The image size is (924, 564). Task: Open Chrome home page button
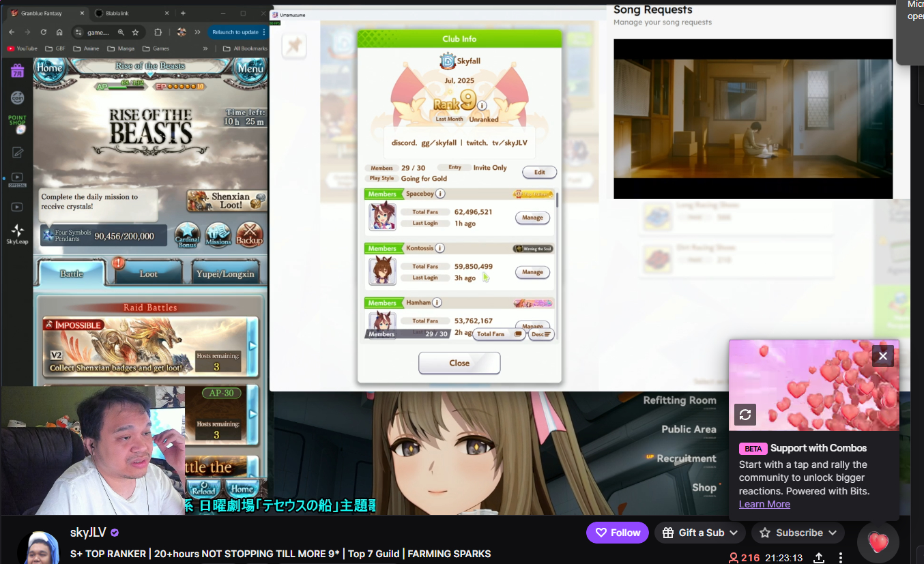point(60,32)
